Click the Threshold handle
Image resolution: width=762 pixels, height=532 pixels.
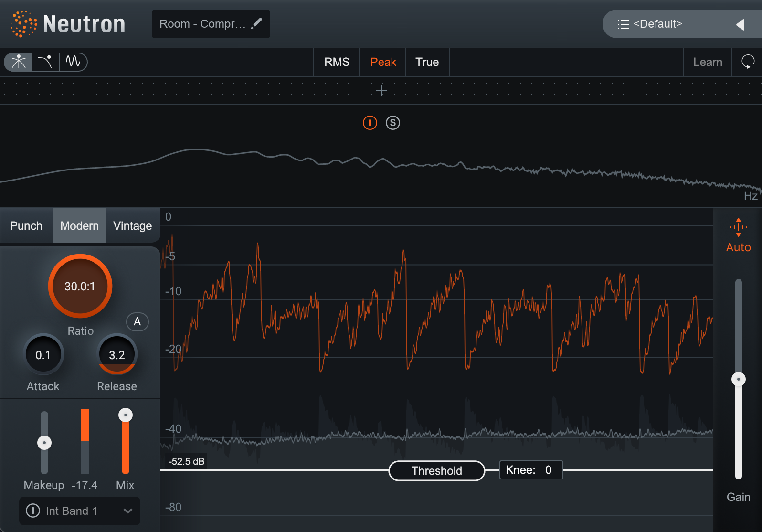click(437, 471)
